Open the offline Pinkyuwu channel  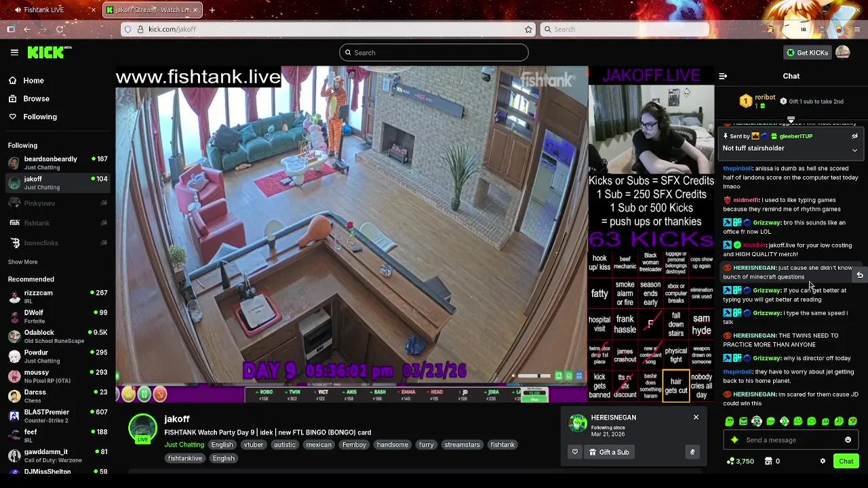click(58, 203)
